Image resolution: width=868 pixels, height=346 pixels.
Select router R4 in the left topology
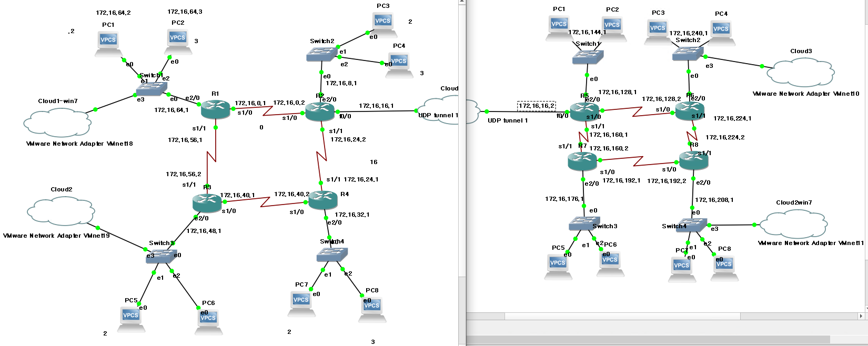click(323, 200)
